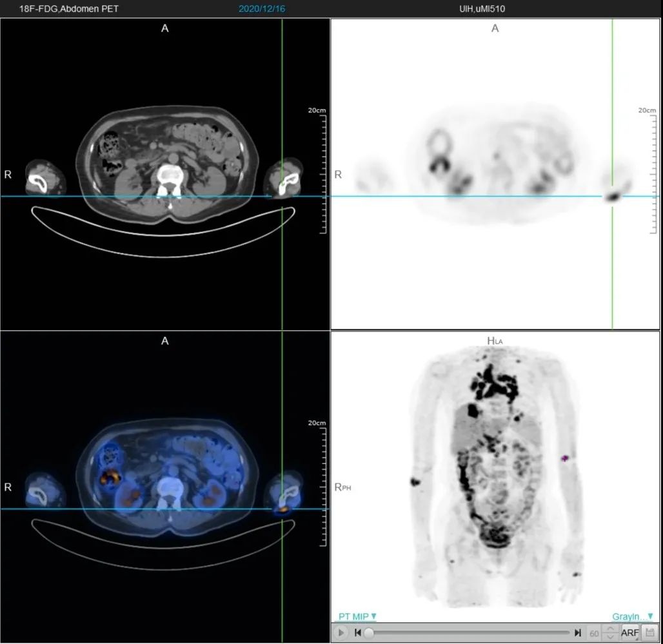Jump to first MIP frame

click(358, 632)
